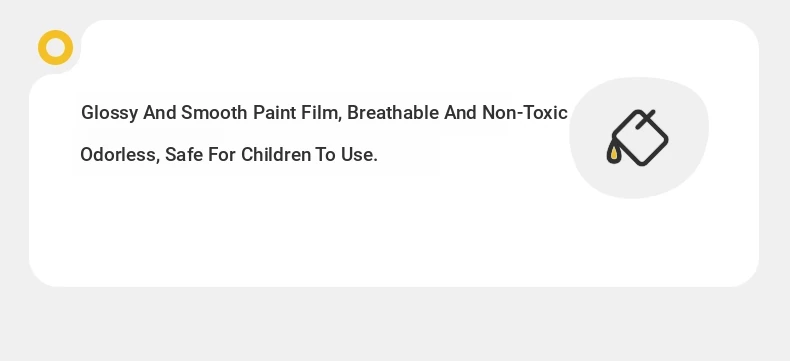The height and width of the screenshot is (361, 790).
Task: Click the white center of the yellow ring
Action: pos(55,47)
